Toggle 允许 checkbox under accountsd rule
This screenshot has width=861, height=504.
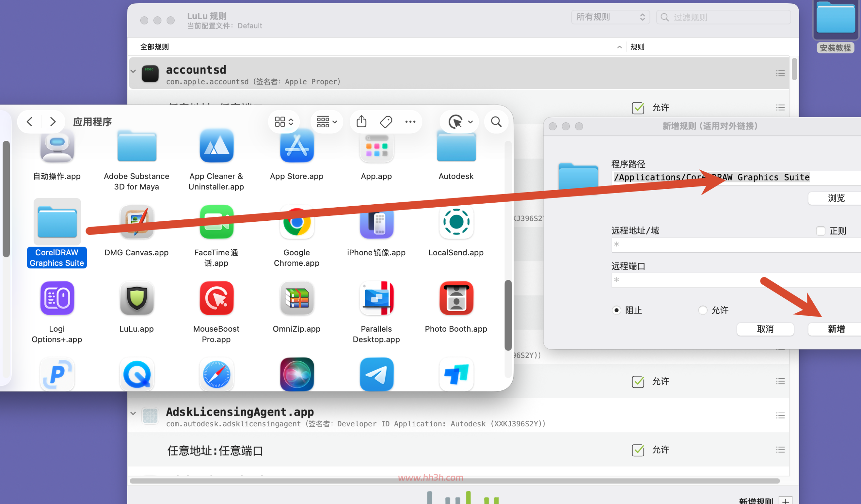tap(638, 108)
